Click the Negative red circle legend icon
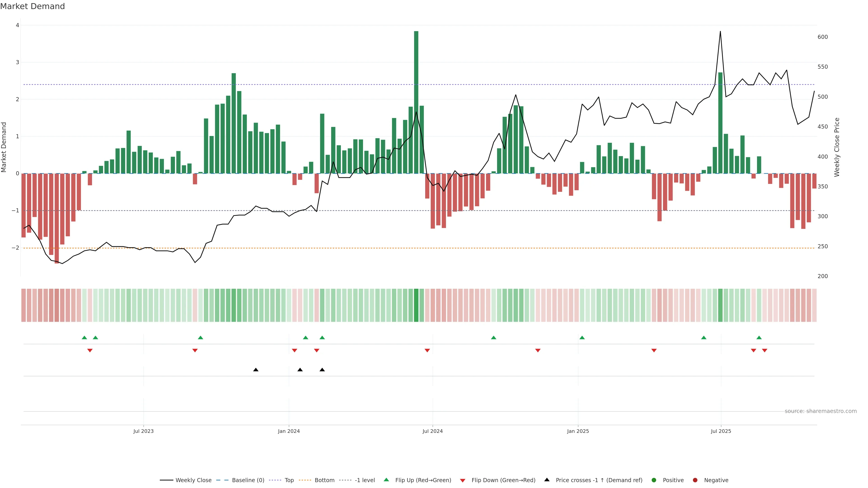Screen dimensions: 868x488 [695, 480]
